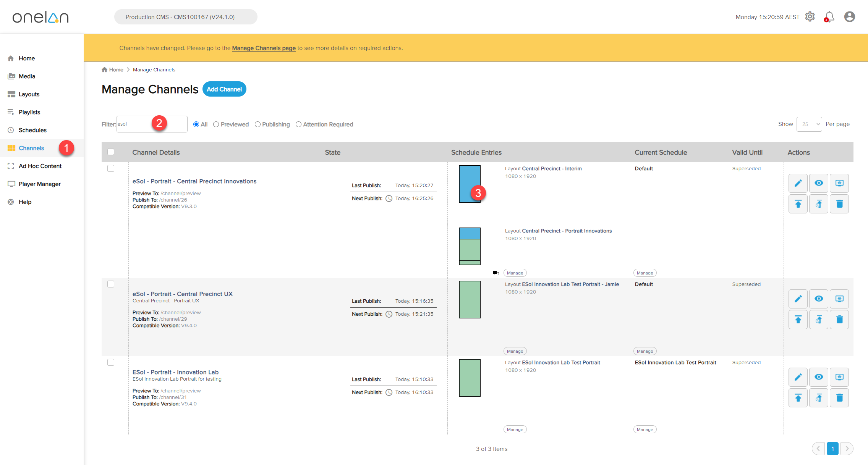Click the eye preview icon for Central Precinct UX
The width and height of the screenshot is (868, 465).
(818, 299)
